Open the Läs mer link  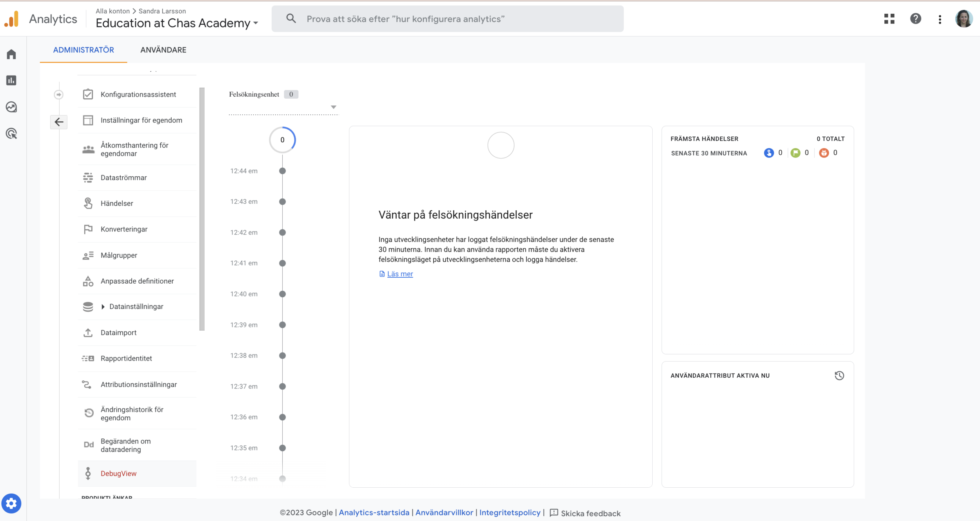(x=399, y=274)
